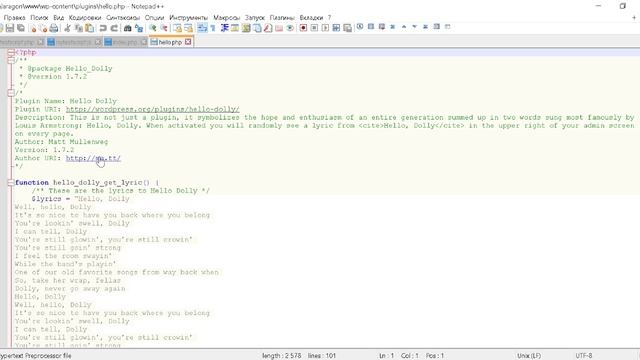
Task: Toggle the indent guide icon
Action: (224, 28)
